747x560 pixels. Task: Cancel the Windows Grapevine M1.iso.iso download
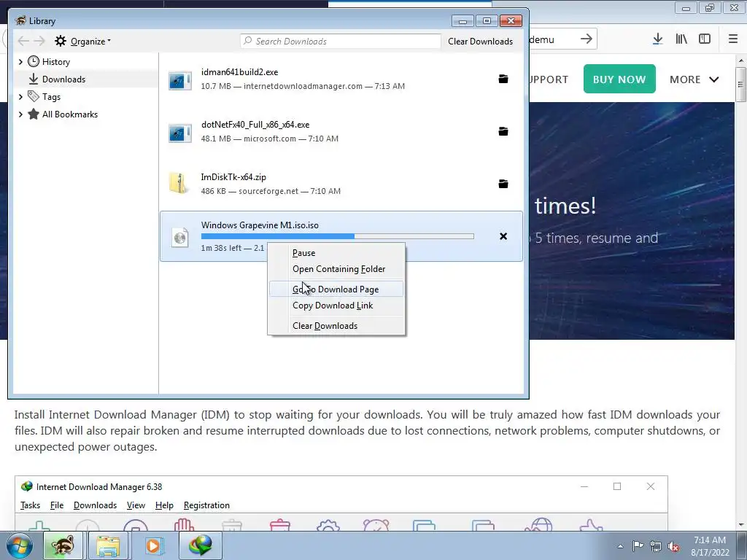click(x=503, y=236)
